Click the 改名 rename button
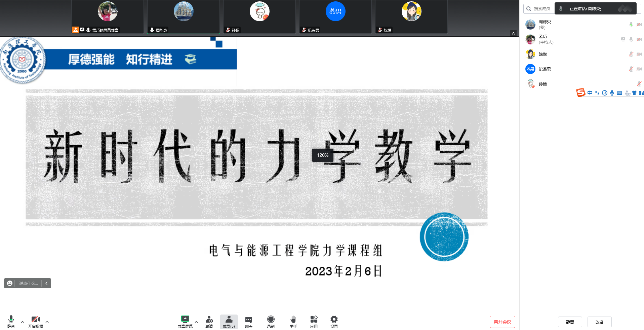This screenshot has width=644, height=330. pyautogui.click(x=599, y=322)
